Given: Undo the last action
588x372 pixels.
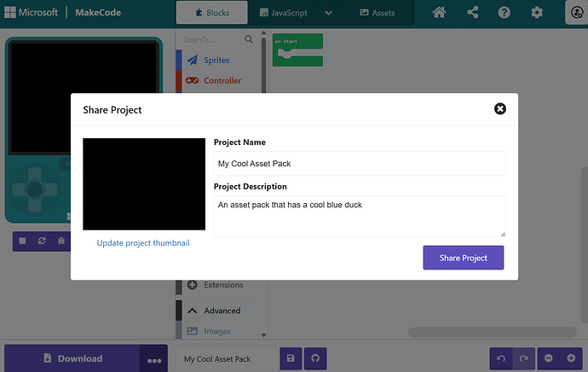Looking at the screenshot, I should tap(501, 358).
